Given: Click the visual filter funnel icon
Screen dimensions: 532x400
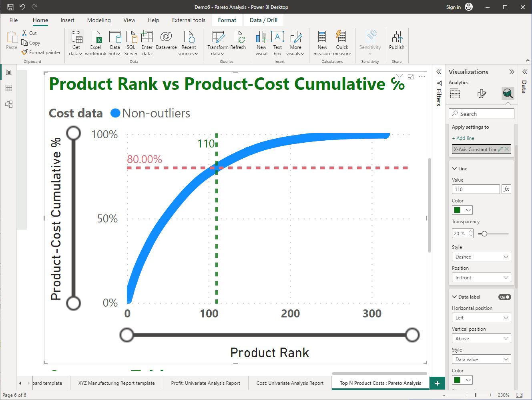Looking at the screenshot, I should 399,76.
